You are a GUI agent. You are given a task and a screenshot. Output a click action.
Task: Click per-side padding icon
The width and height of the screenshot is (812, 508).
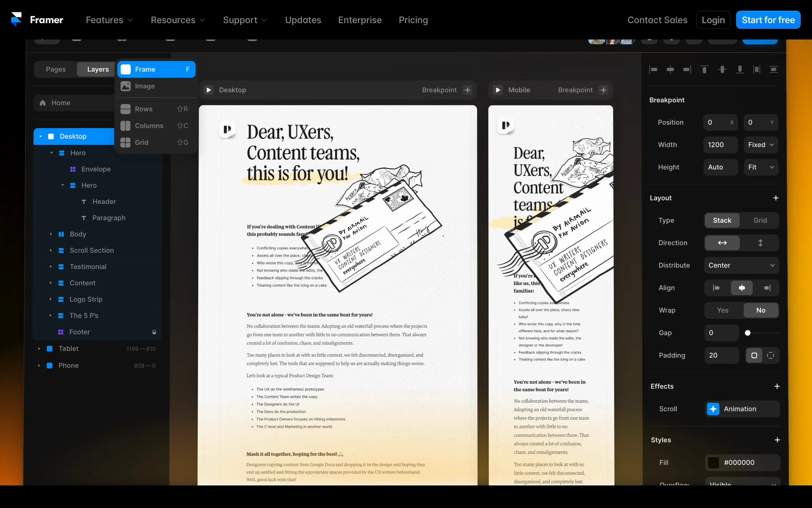pos(771,356)
